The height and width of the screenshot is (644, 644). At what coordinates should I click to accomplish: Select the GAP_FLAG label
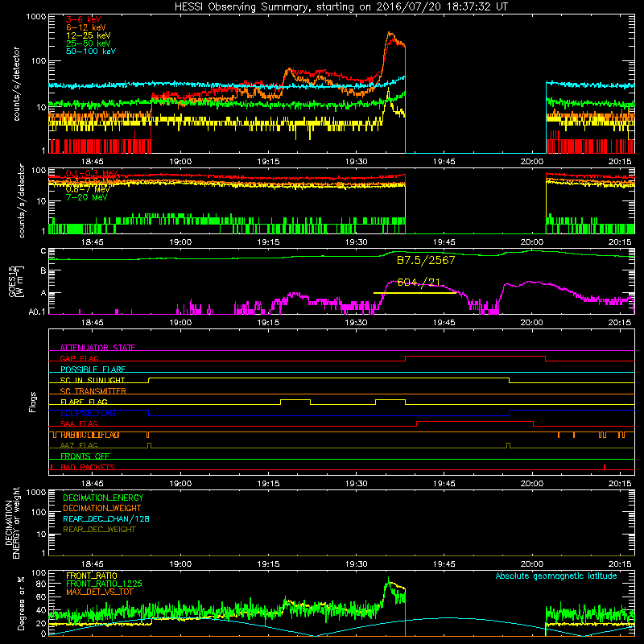79,358
